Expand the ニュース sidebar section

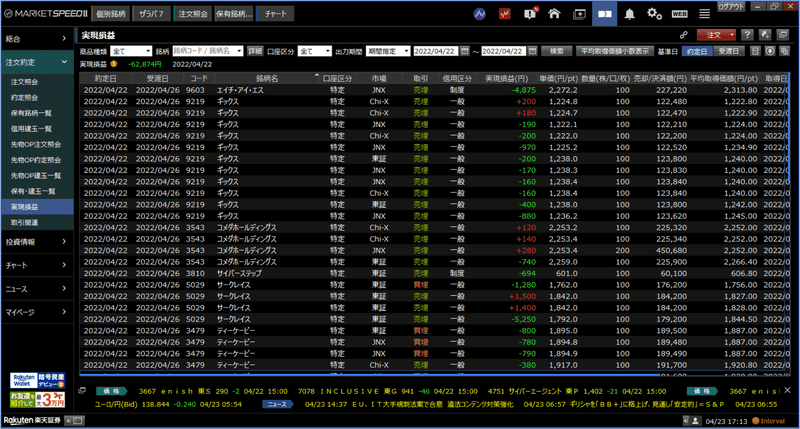37,289
